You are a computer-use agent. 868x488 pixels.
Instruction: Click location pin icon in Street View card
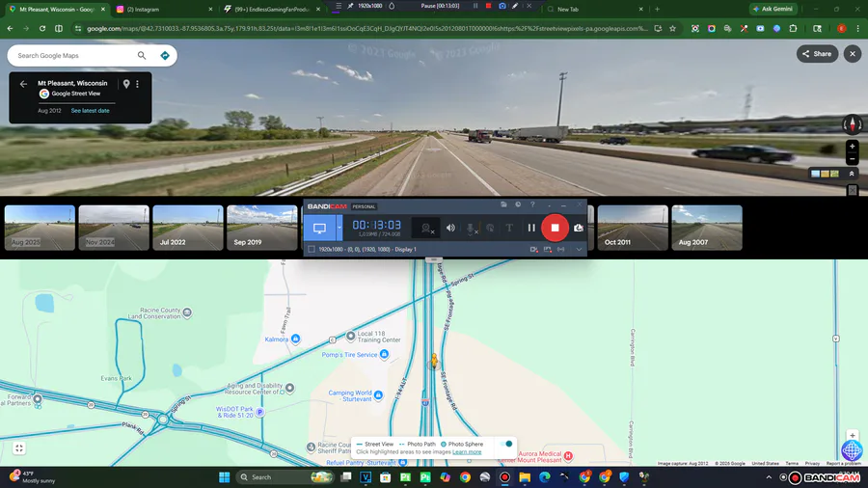[x=126, y=84]
